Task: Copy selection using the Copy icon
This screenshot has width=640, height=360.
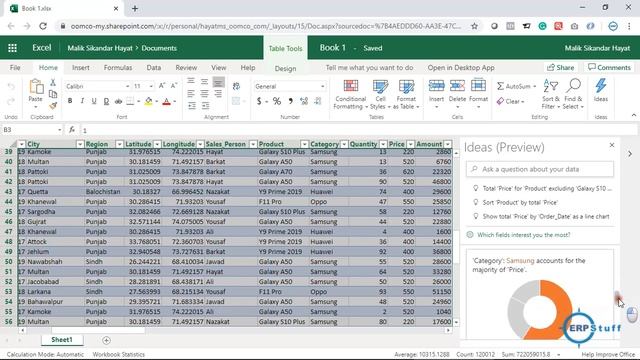Action: click(53, 94)
